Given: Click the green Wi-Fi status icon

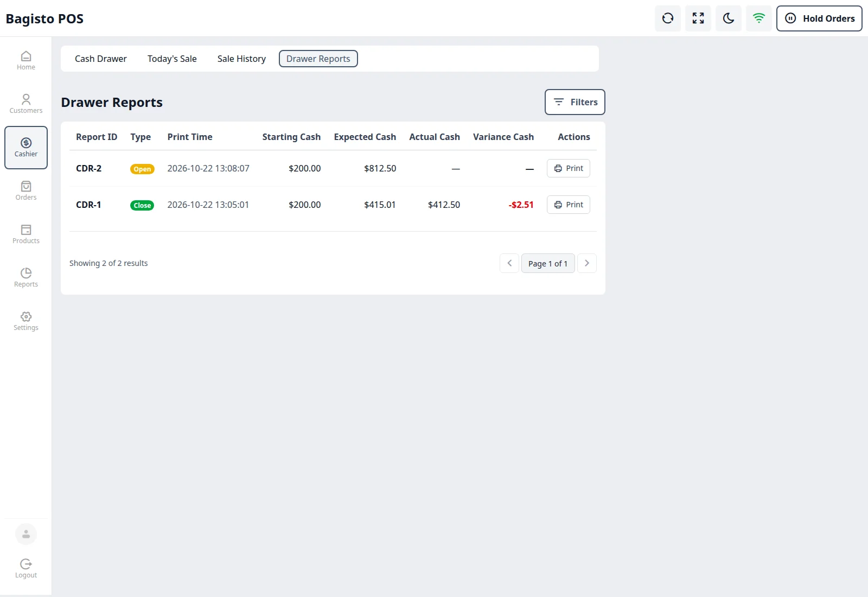Looking at the screenshot, I should coord(759,18).
